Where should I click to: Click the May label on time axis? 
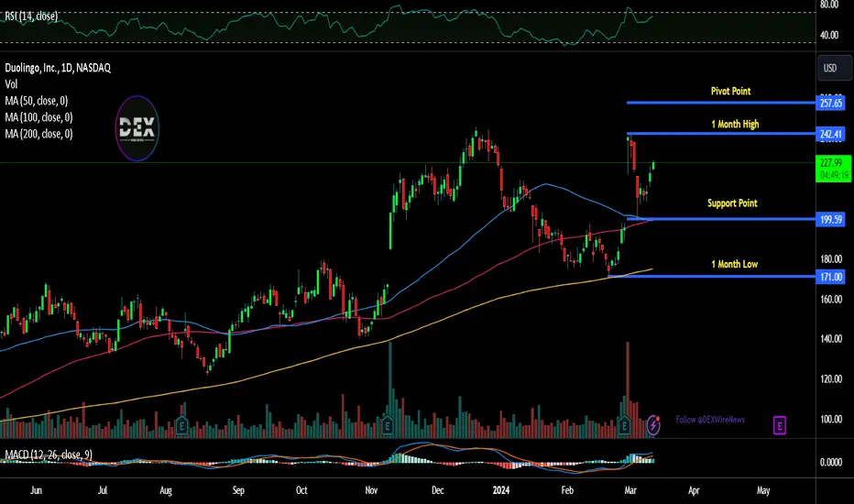pyautogui.click(x=763, y=490)
